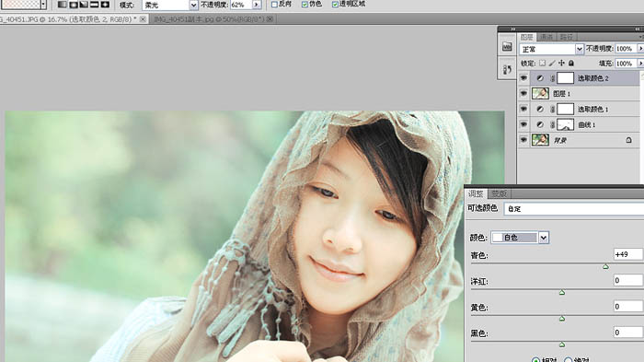
Task: Select the linear gradient style icon
Action: coord(62,5)
